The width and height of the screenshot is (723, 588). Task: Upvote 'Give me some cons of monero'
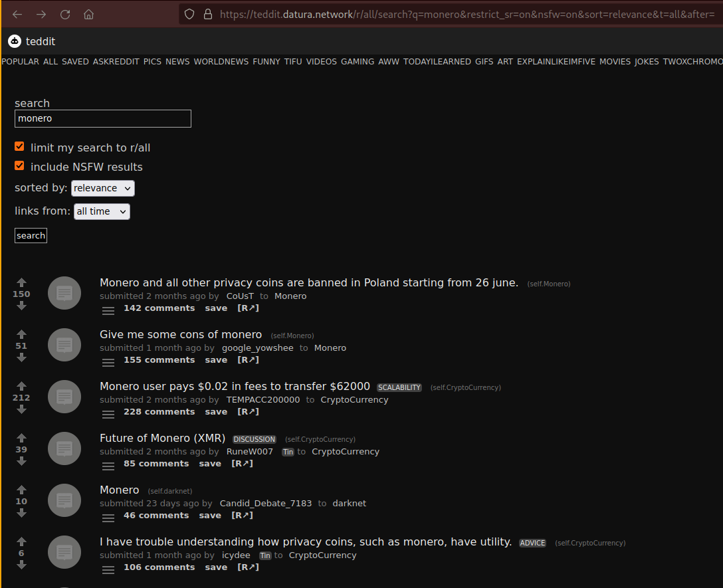point(21,334)
